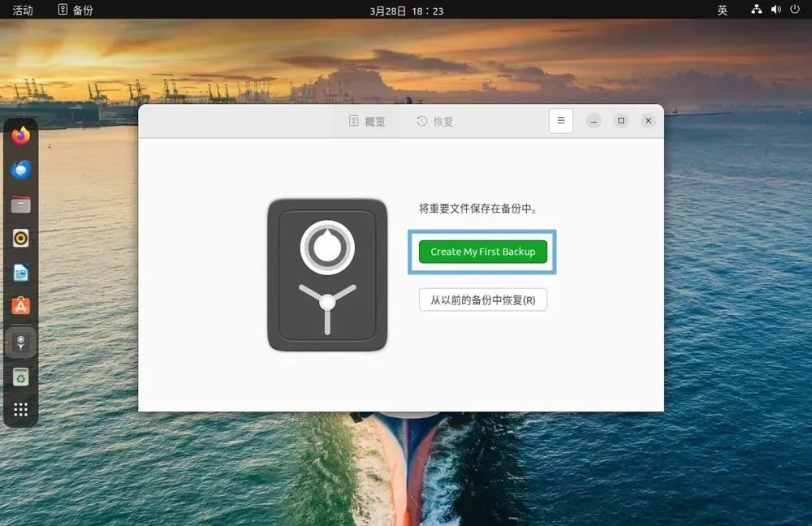Image resolution: width=812 pixels, height=526 pixels.
Task: Click 从以前的备份中恢复(R) button
Action: (x=482, y=300)
